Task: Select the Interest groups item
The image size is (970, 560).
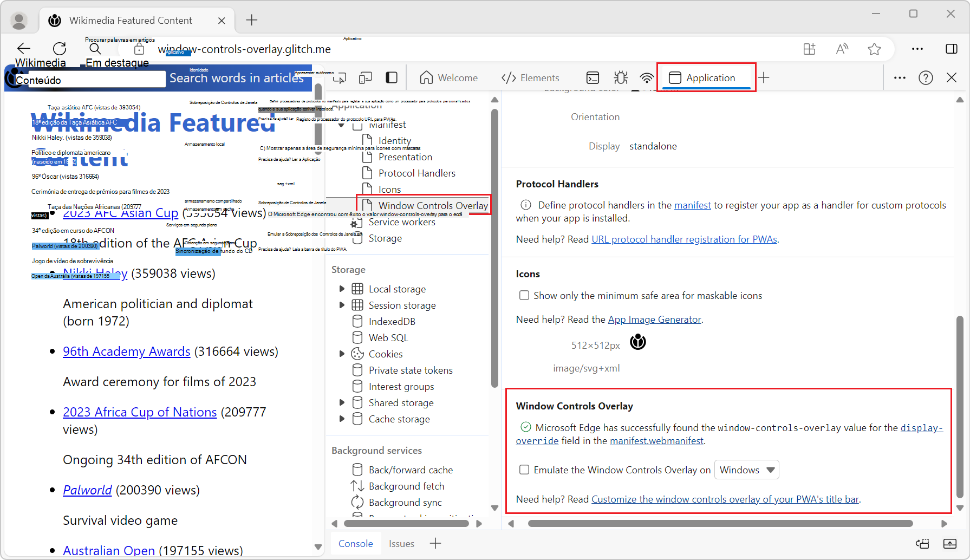Action: 393,386
